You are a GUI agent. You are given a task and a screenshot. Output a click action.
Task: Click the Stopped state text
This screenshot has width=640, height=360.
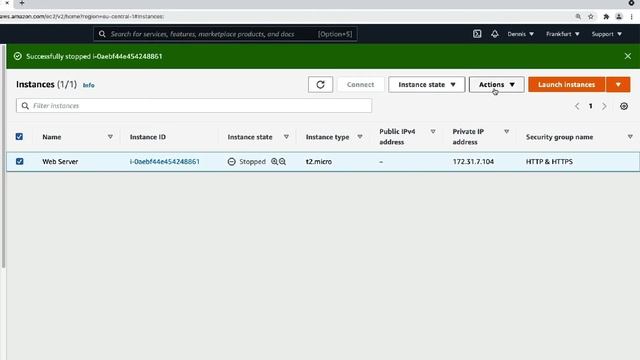pos(252,162)
